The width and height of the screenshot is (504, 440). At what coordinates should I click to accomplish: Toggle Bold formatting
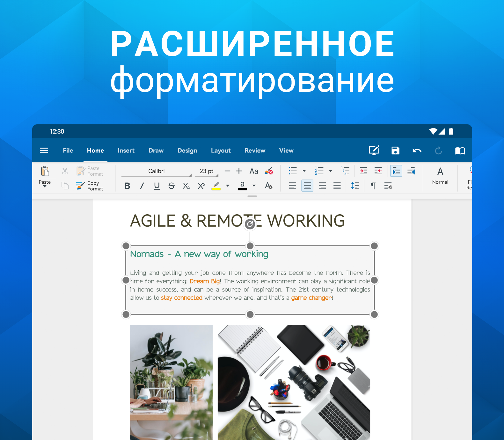127,186
